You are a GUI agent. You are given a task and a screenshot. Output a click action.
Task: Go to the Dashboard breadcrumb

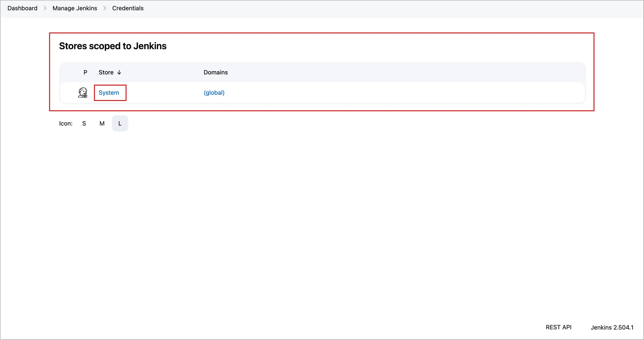[22, 8]
